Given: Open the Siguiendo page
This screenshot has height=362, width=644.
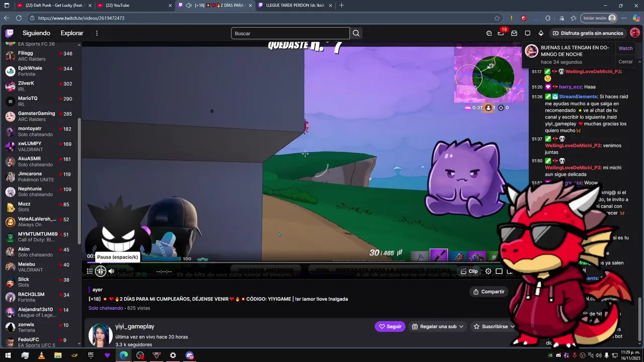Looking at the screenshot, I should (x=36, y=33).
